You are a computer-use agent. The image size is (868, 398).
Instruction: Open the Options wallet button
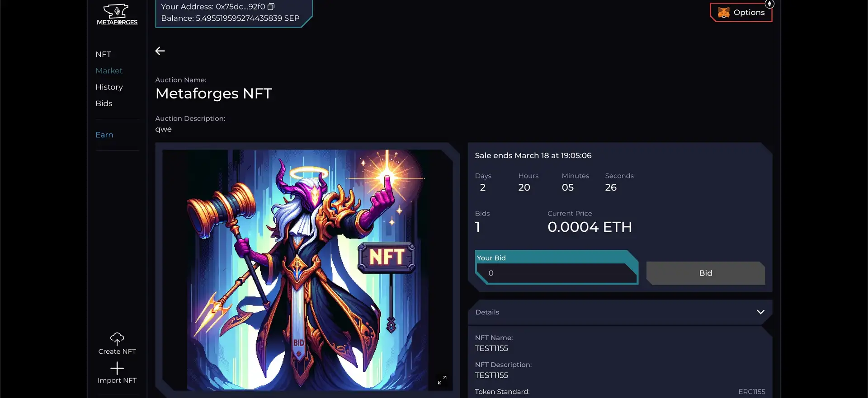741,13
